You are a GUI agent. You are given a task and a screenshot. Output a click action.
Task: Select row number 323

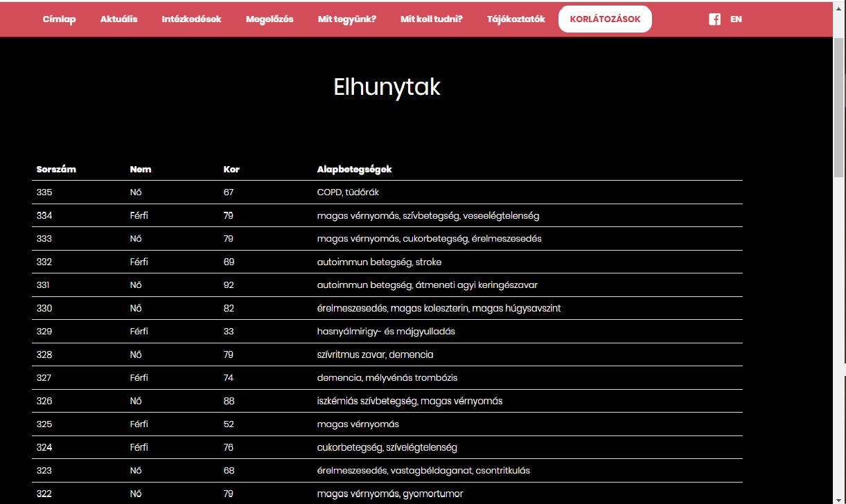point(44,471)
